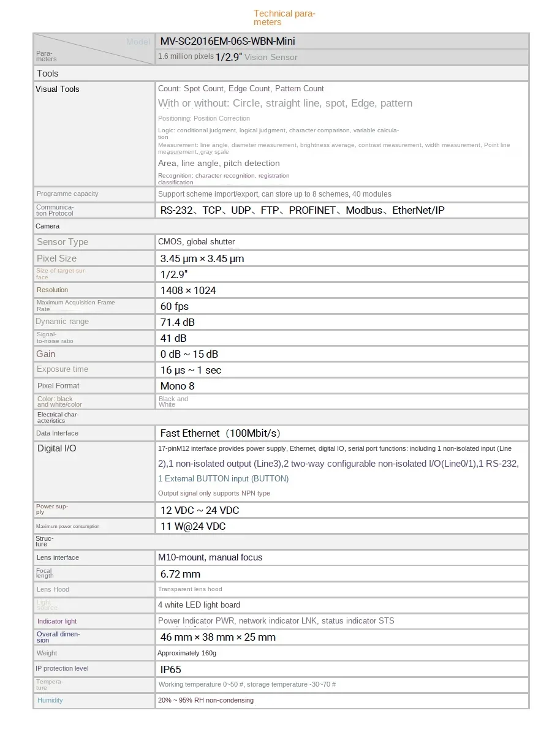Click the 'Sensor Type' label
The image size is (560, 735).
coord(62,242)
